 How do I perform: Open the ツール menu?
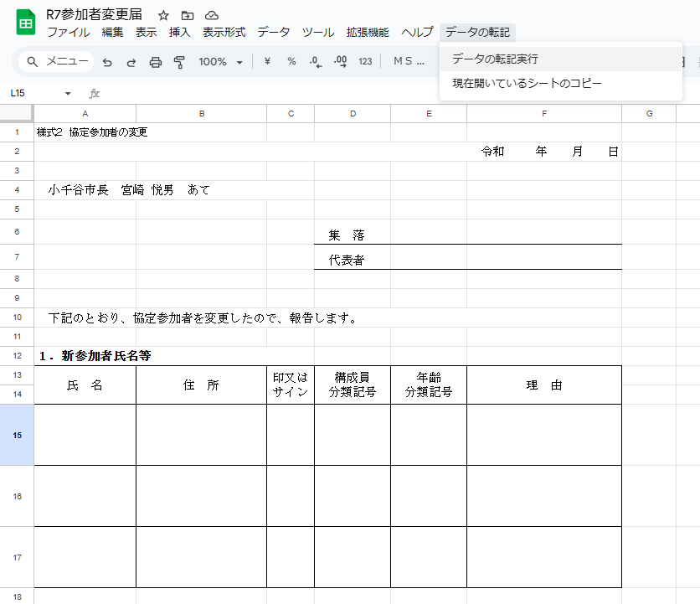[318, 32]
